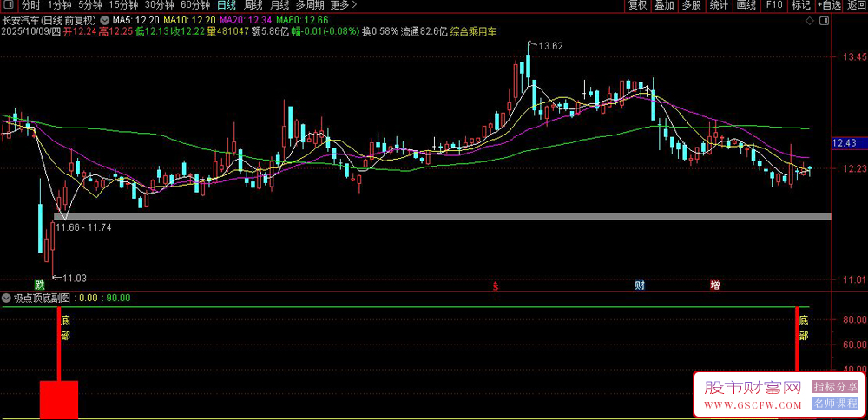Expand the 更多 periods menu
Viewport: 868px width, 420px height.
click(x=343, y=5)
